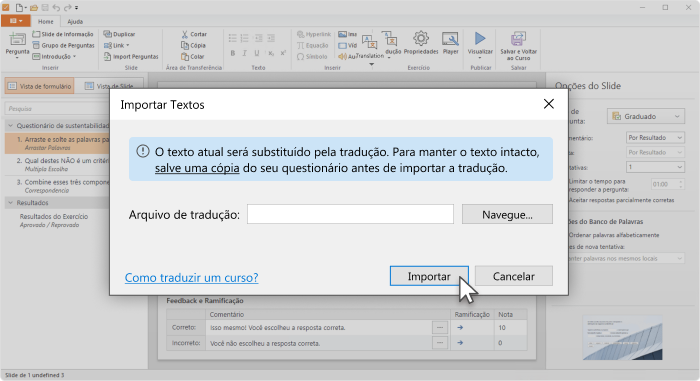Open the first Por Resultado combo box
700x381 pixels.
pos(655,138)
